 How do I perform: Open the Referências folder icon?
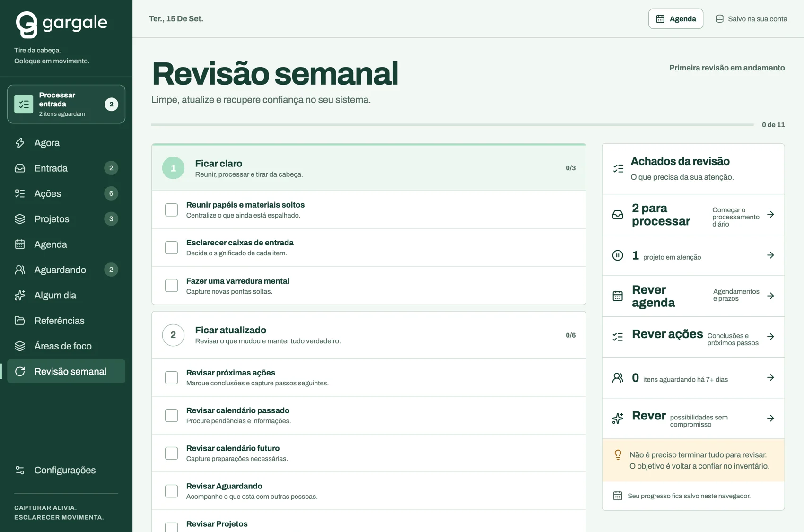20,321
